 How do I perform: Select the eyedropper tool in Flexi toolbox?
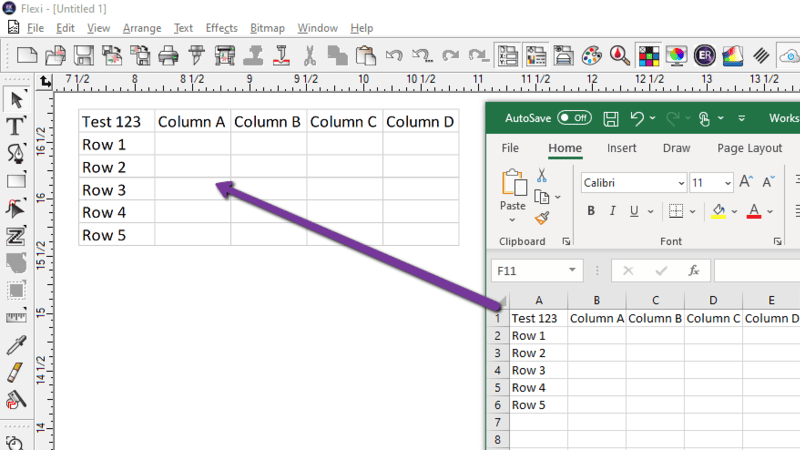[x=16, y=345]
